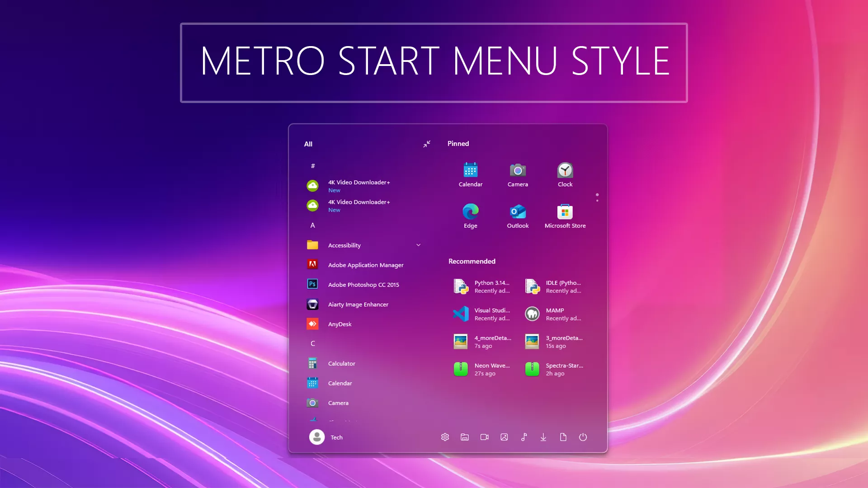Launch pinned Outlook app

(518, 216)
